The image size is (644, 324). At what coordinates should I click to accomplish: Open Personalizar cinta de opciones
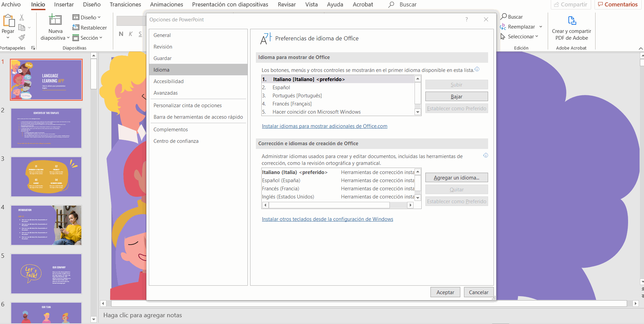coord(198,106)
